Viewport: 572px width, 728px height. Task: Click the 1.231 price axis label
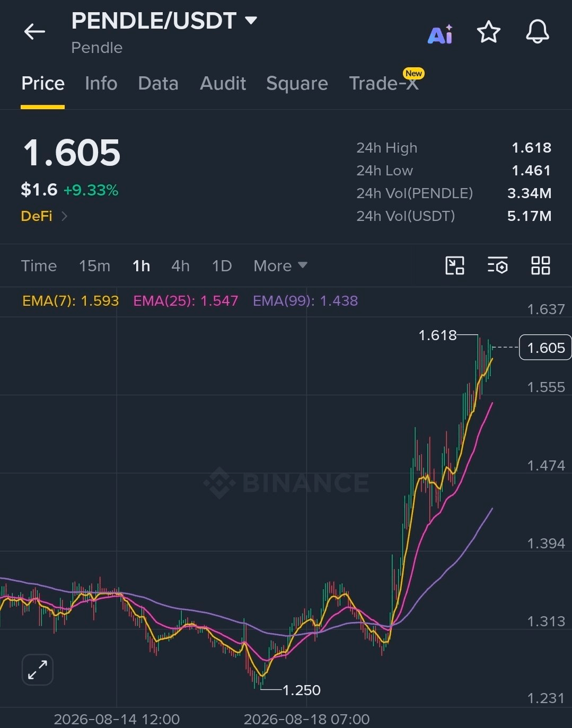click(x=546, y=698)
